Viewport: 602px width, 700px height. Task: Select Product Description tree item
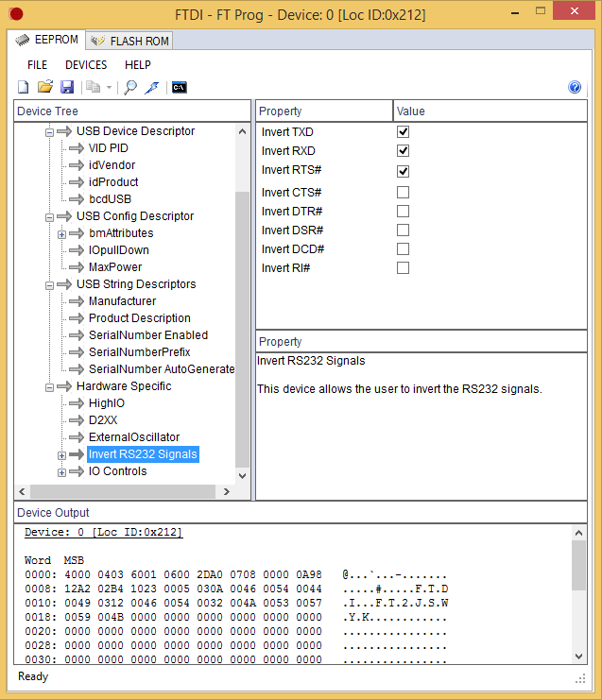coord(140,317)
